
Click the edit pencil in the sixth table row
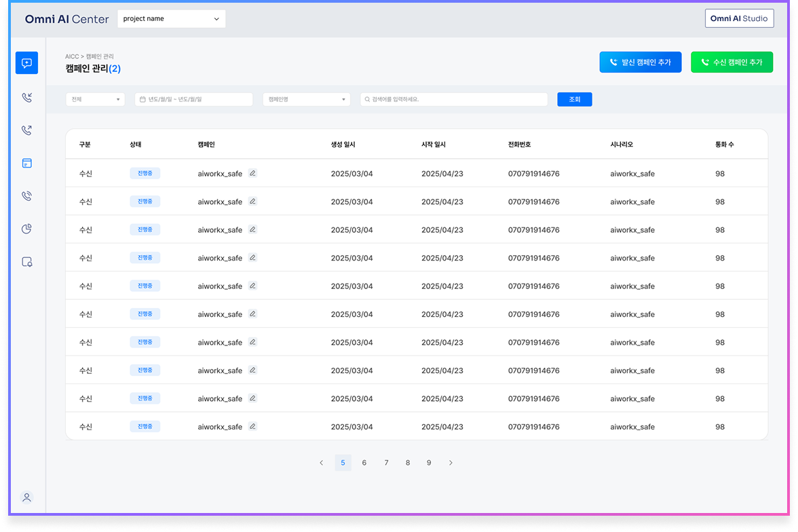point(252,313)
